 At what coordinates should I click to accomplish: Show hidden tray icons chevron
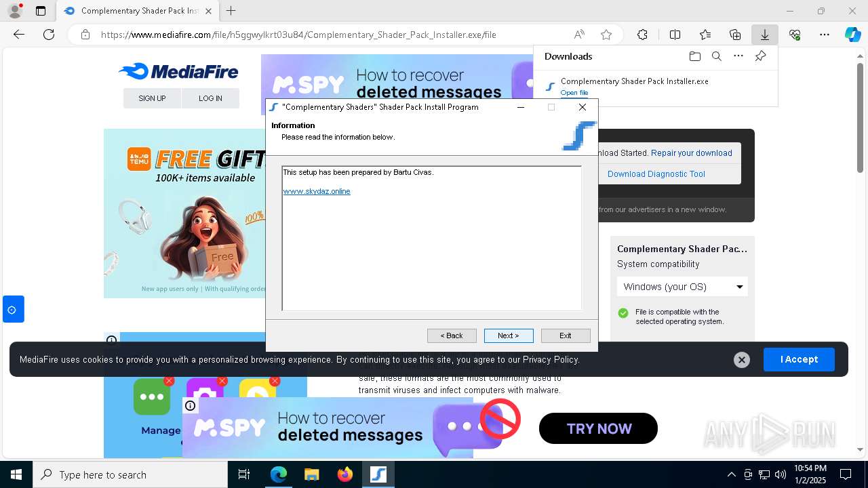731,474
